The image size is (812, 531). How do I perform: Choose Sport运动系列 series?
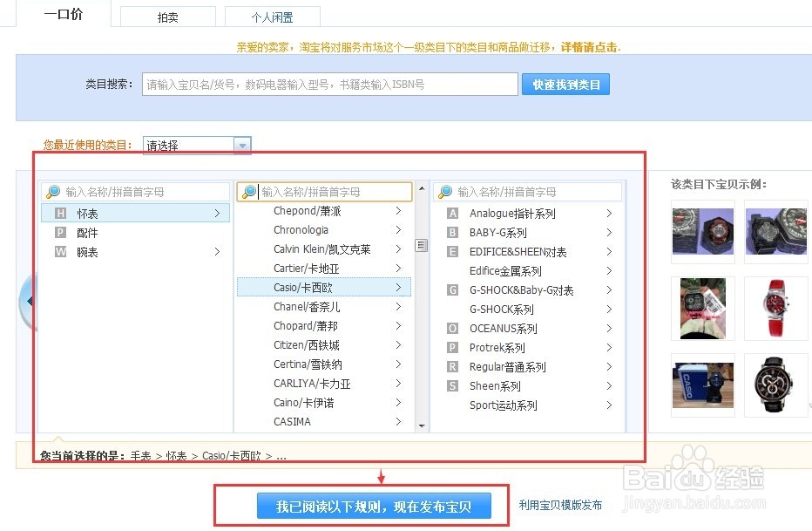tap(528, 405)
